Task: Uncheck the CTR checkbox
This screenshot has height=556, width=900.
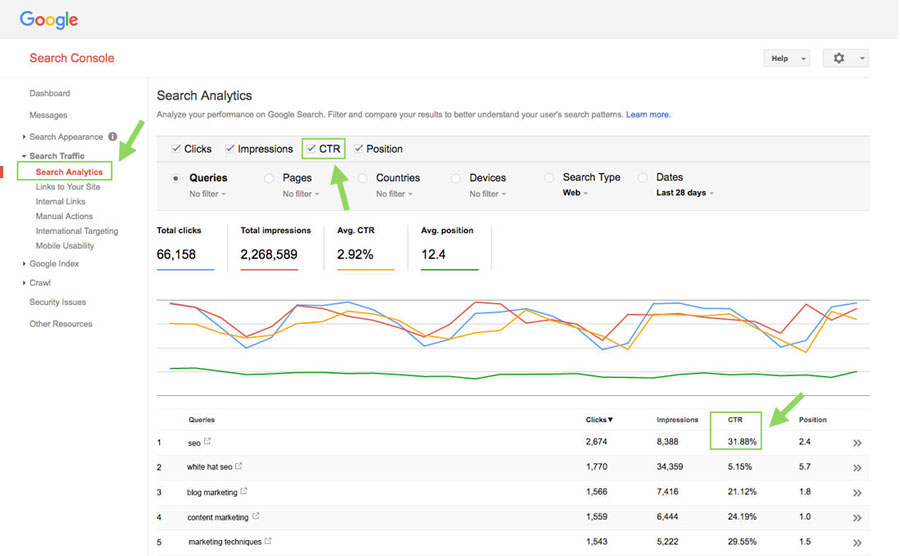Action: point(311,149)
